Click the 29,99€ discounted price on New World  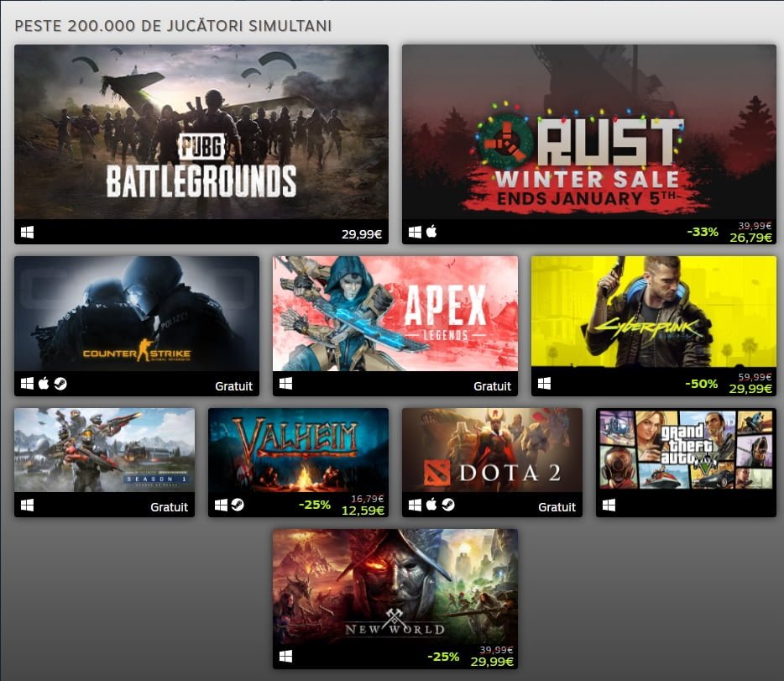tap(492, 662)
